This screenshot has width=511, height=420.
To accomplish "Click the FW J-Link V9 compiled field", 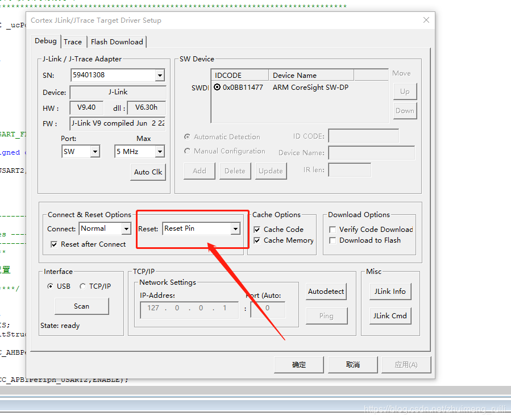I will [x=118, y=123].
